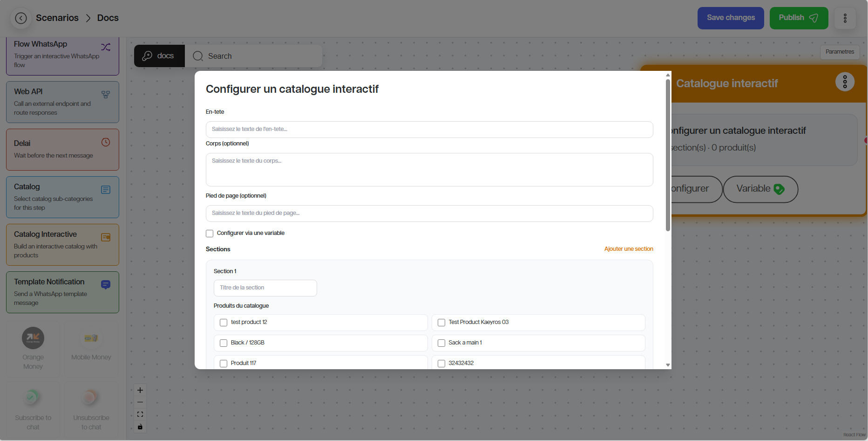Click the back arrow icon beside Scenarios
Viewport: 868px width, 441px height.
21,18
